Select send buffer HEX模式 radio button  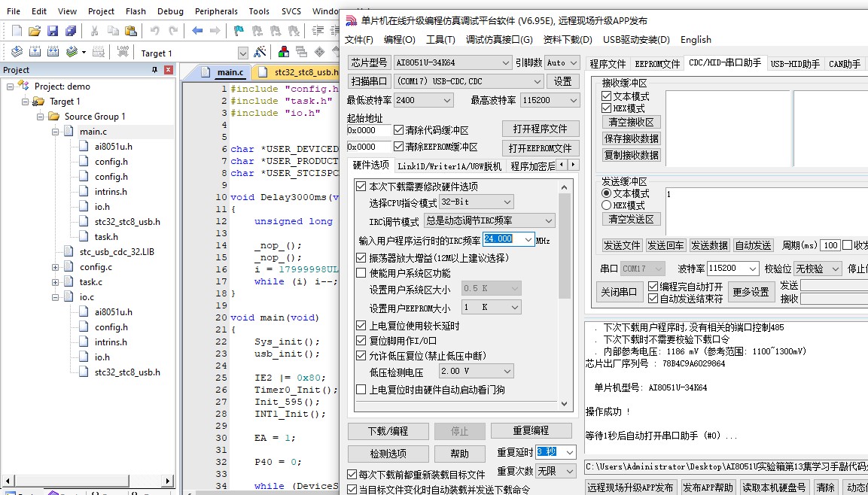point(606,205)
